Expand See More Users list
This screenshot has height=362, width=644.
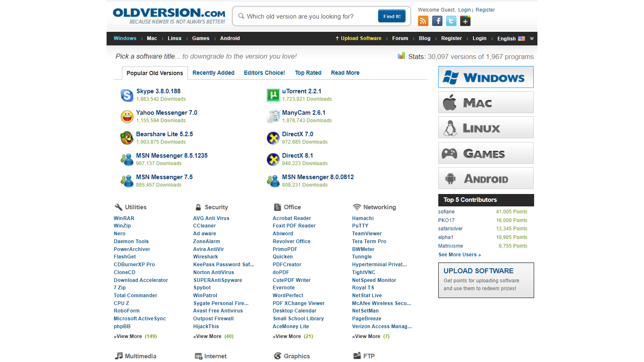tap(460, 255)
